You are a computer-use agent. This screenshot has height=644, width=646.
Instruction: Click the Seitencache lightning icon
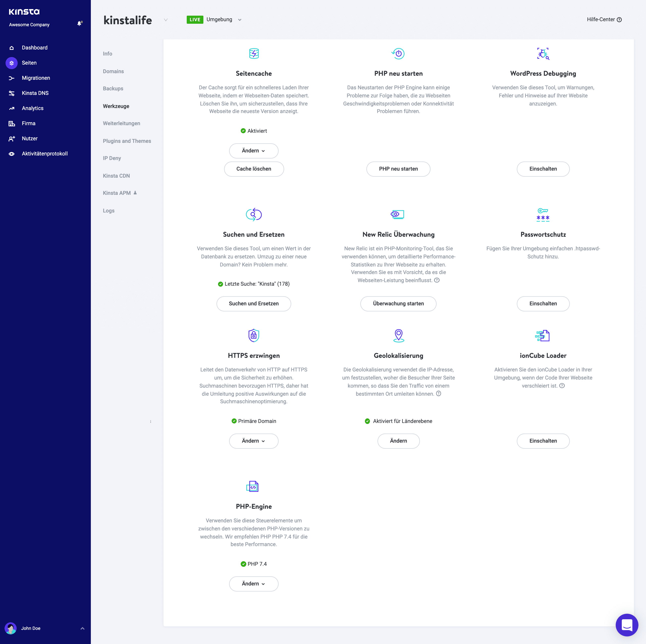254,53
